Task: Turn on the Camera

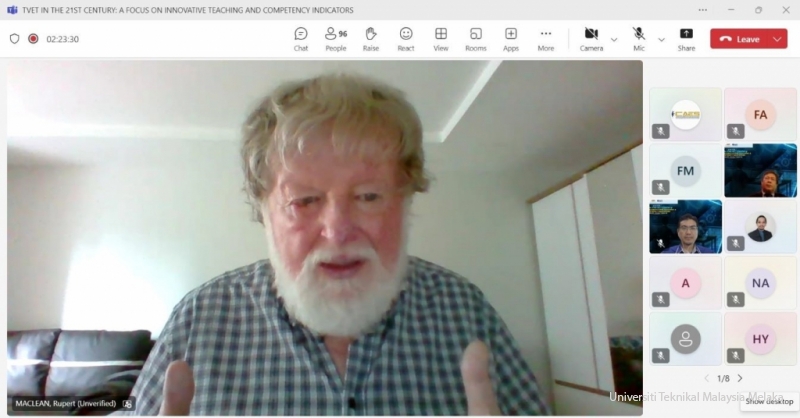Action: pyautogui.click(x=591, y=38)
